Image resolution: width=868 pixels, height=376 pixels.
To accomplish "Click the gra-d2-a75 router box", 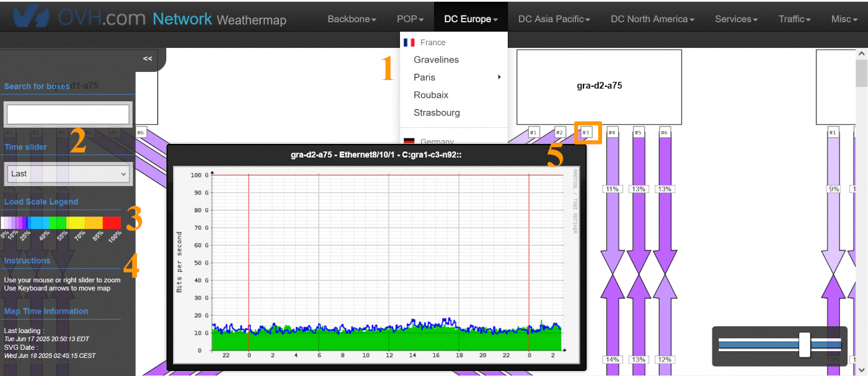I will click(x=599, y=86).
